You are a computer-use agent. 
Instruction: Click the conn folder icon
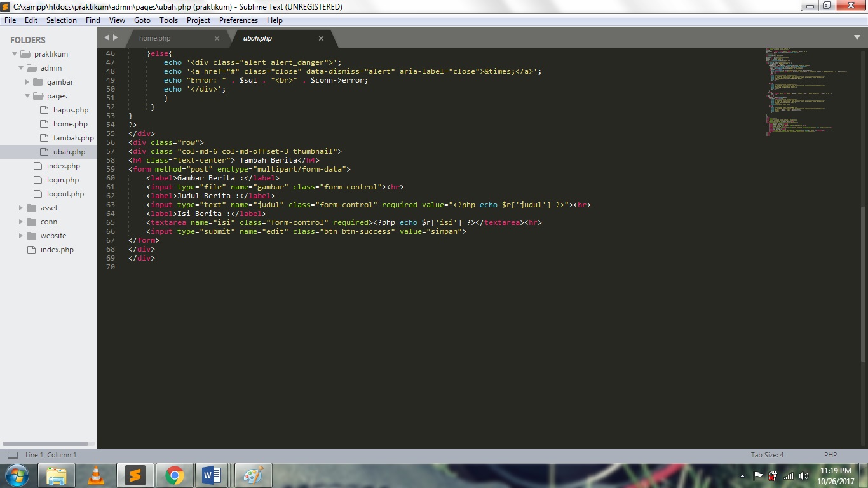tap(32, 222)
